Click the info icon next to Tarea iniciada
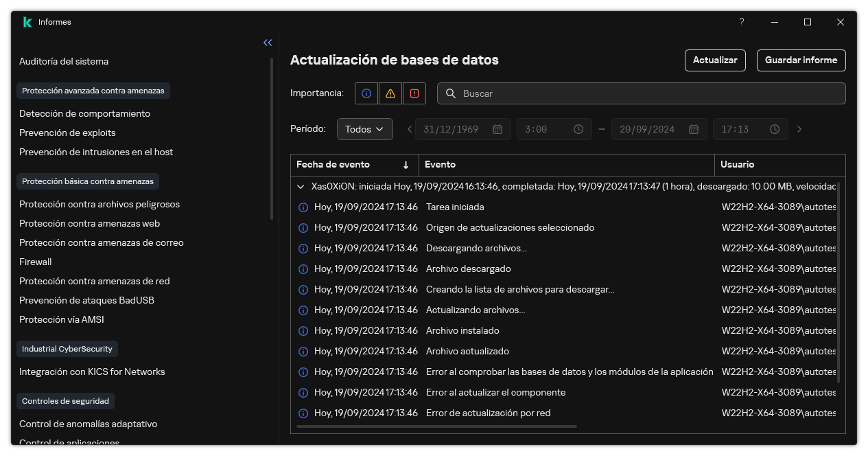The image size is (868, 456). pos(303,206)
